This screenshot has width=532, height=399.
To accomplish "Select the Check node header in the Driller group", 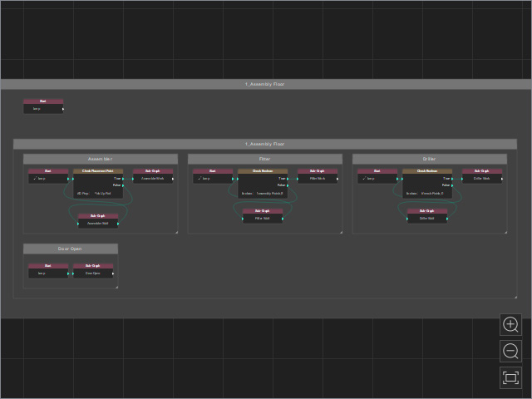I will [427, 171].
